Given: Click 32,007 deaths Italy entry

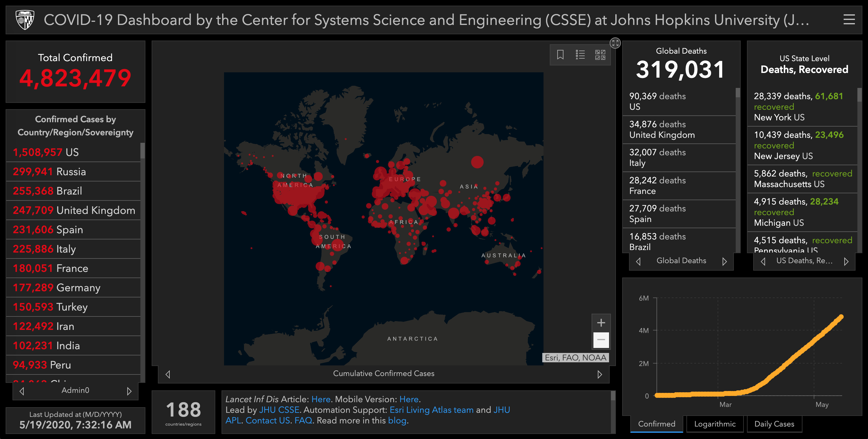Looking at the screenshot, I should 679,157.
